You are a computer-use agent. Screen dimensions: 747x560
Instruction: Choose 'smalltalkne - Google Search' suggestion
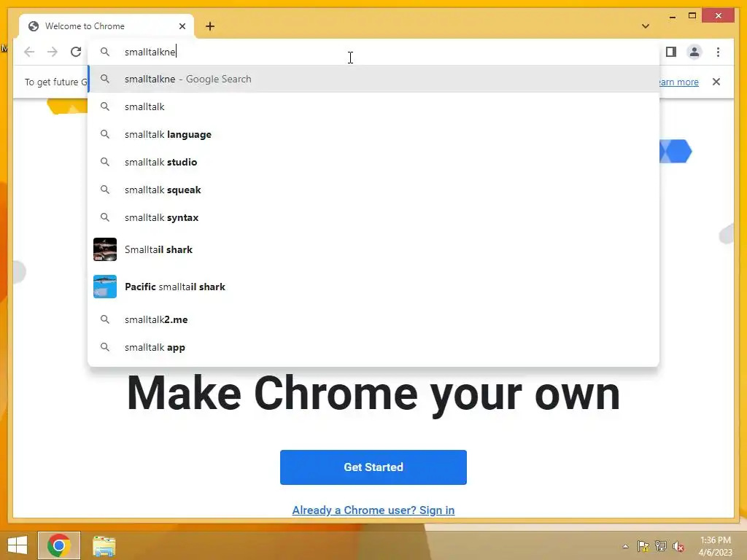pyautogui.click(x=373, y=79)
